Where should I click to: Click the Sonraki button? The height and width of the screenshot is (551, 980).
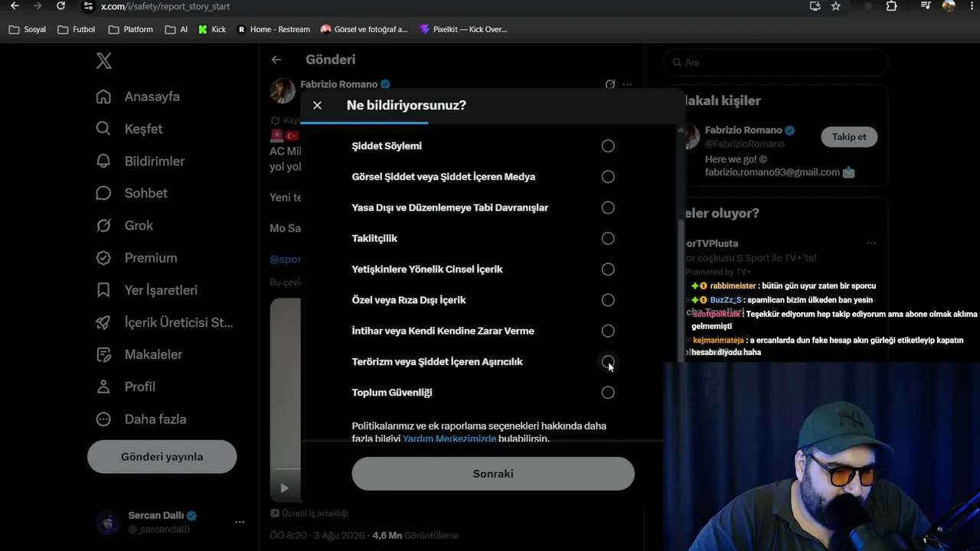tap(493, 474)
